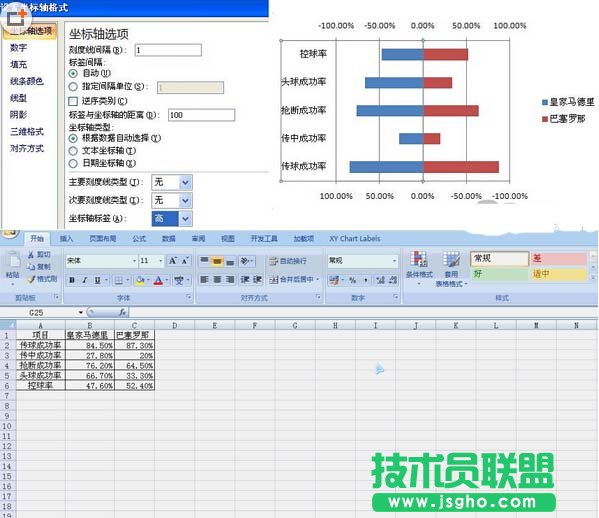Select the 指定间隔单位 radio button
The width and height of the screenshot is (599, 518).
73,87
